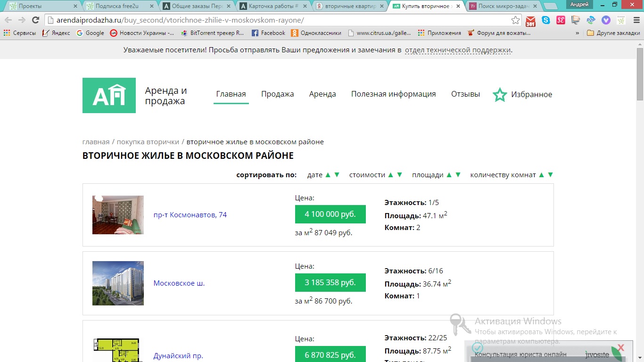The width and height of the screenshot is (644, 362).
Task: Open a new browser tab
Action: tap(550, 6)
